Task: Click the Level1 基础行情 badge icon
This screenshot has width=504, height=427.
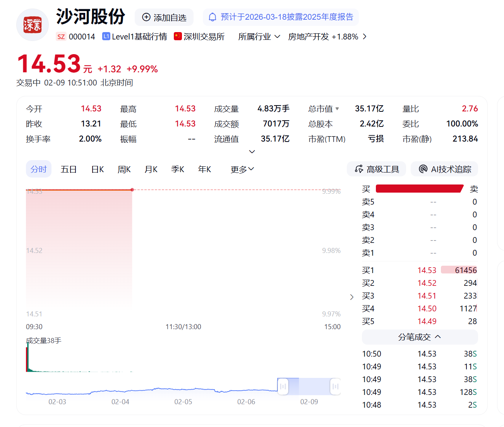Action: pos(106,36)
